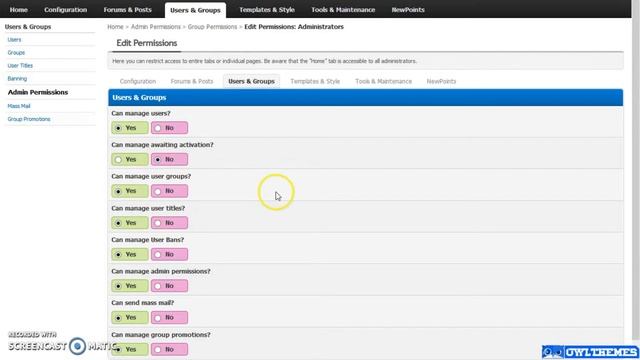Select No for Can send mass mail
The width and height of the screenshot is (640, 360).
tap(169, 318)
